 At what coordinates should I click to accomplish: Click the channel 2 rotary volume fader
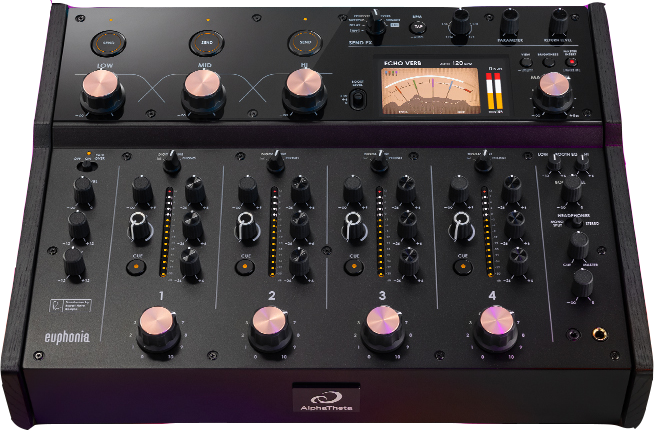click(267, 322)
